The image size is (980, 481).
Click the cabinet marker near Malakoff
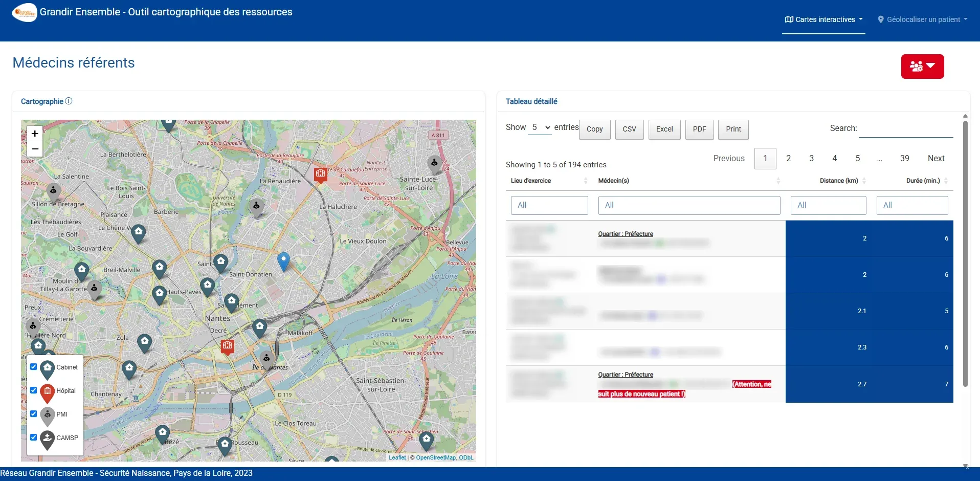pos(260,328)
